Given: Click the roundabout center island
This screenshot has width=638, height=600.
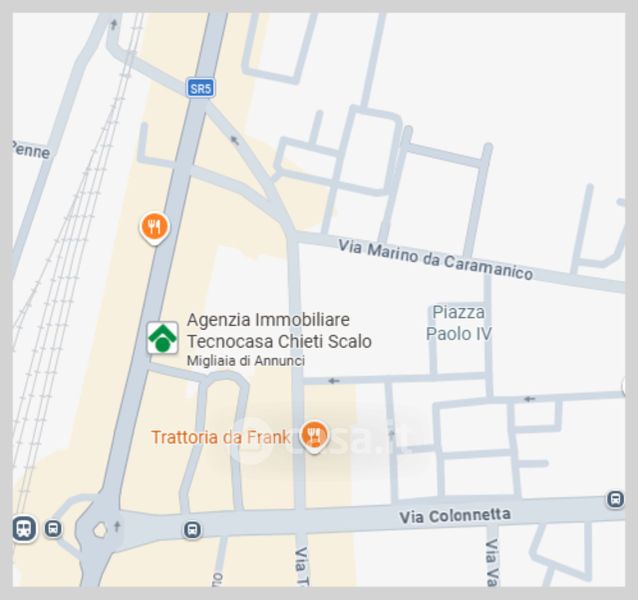Looking at the screenshot, I should tap(100, 530).
